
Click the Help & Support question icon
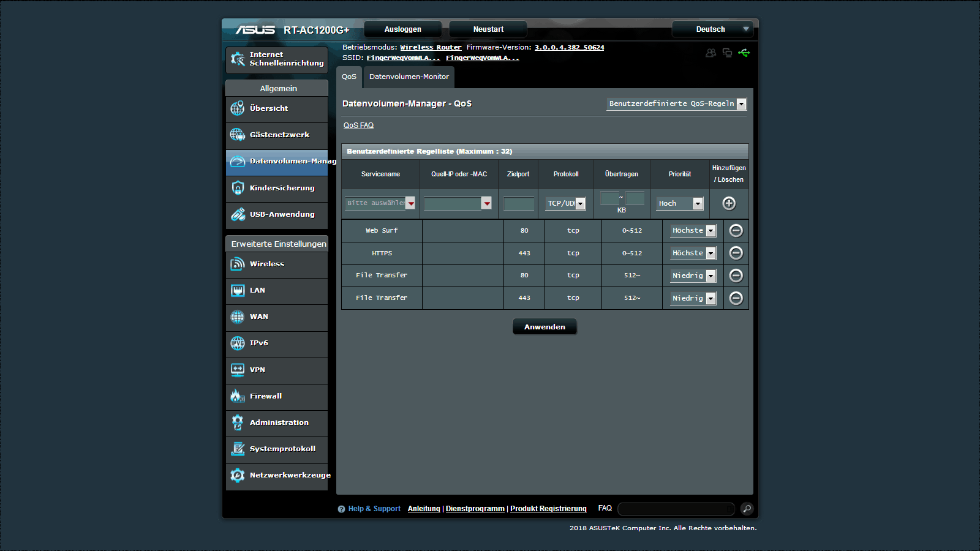[x=341, y=509]
